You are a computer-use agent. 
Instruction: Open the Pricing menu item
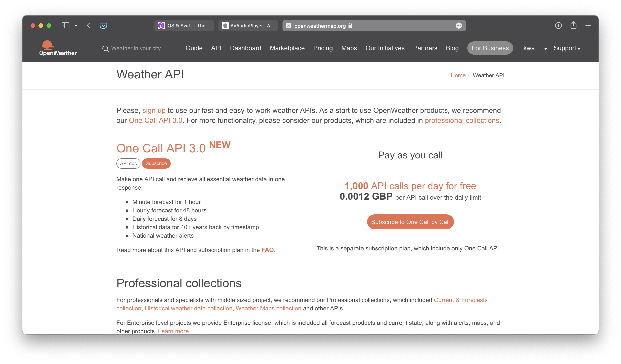(x=323, y=48)
